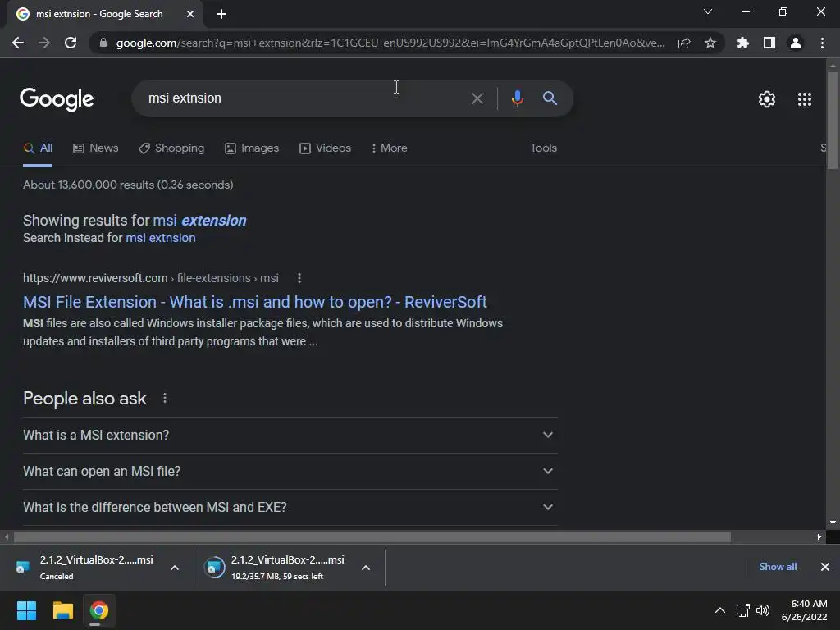
Task: Follow the corrected 'msi extension' link
Action: (x=199, y=221)
